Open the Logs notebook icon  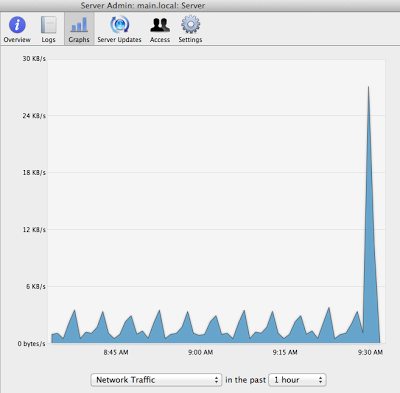(x=48, y=25)
